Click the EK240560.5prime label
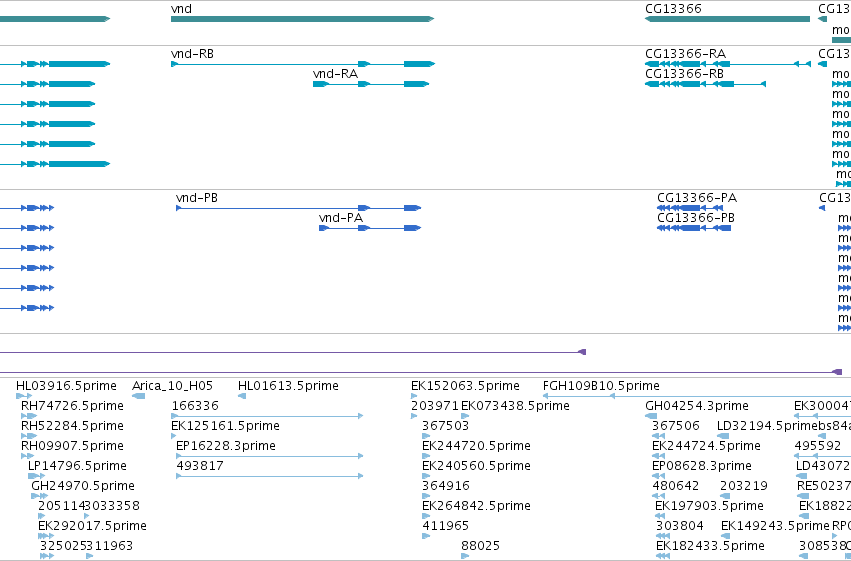851x561 pixels. [x=477, y=466]
